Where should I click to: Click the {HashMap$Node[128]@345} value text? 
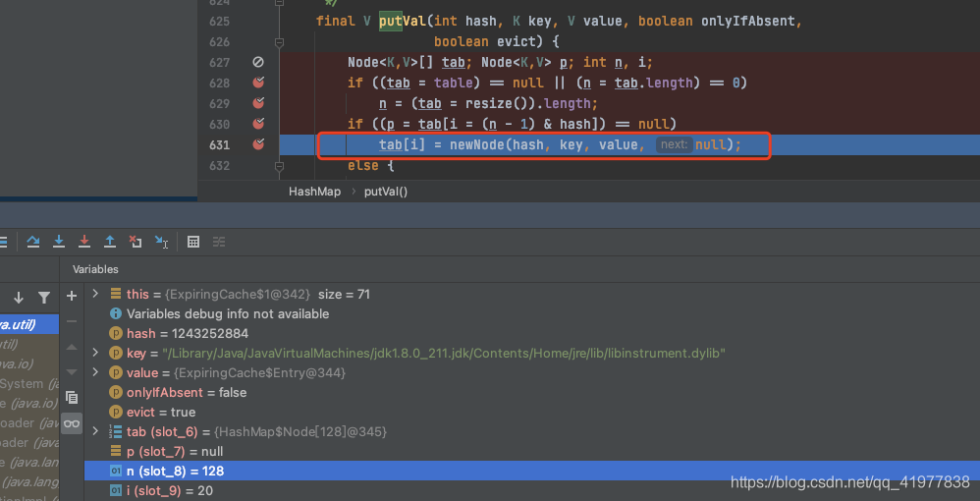tap(300, 432)
